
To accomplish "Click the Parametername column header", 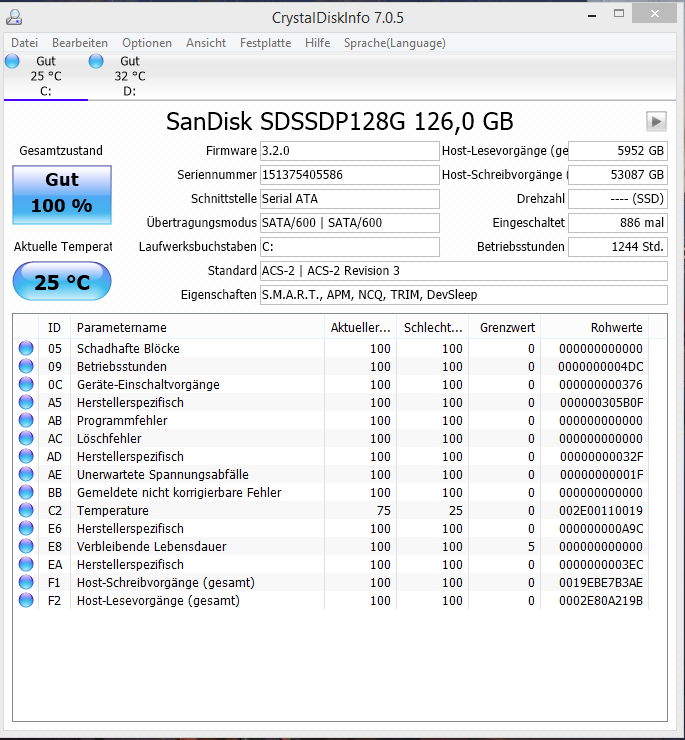I will (197, 328).
